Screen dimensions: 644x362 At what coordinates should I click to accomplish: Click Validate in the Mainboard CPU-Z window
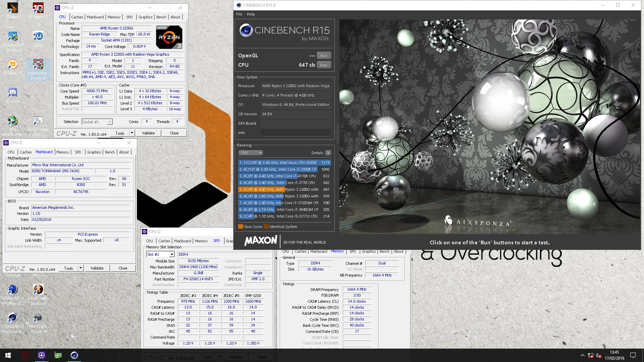tap(97, 268)
